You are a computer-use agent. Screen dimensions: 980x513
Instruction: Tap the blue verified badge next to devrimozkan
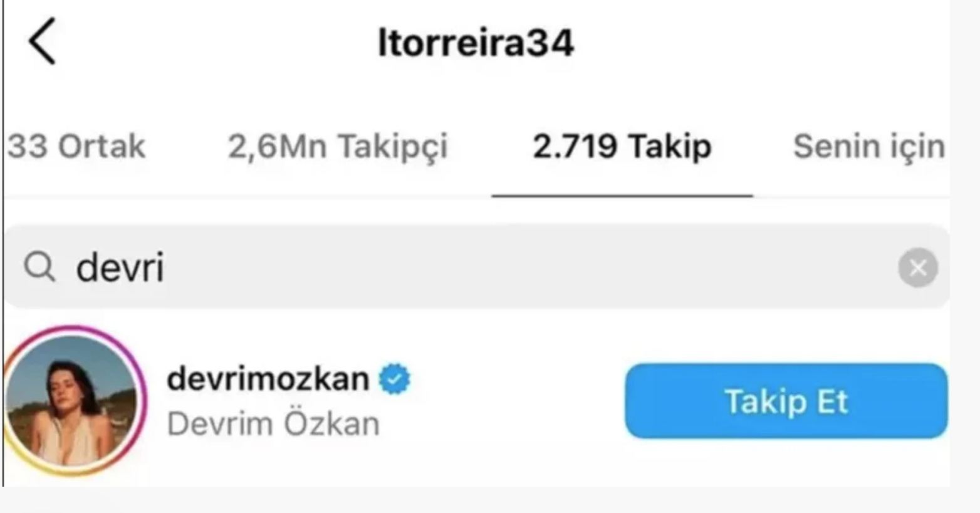[394, 379]
